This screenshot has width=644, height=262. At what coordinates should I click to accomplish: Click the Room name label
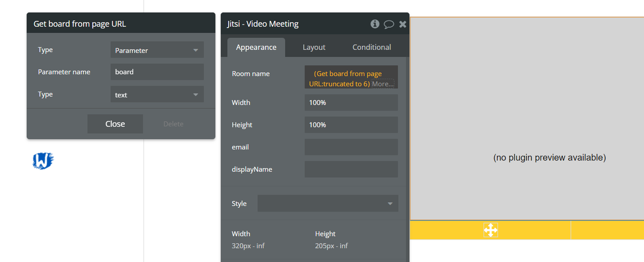click(250, 74)
